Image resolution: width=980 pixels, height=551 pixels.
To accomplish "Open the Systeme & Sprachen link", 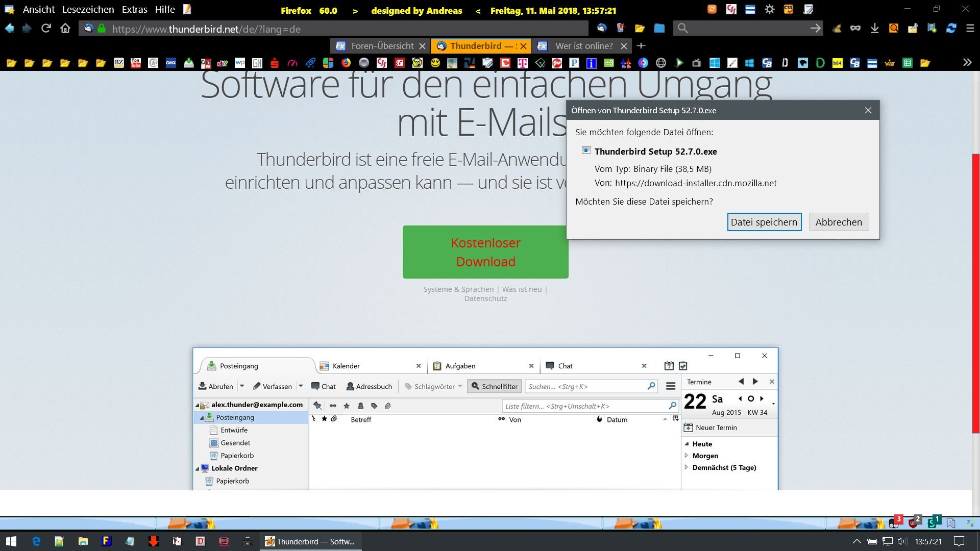I will click(x=458, y=289).
